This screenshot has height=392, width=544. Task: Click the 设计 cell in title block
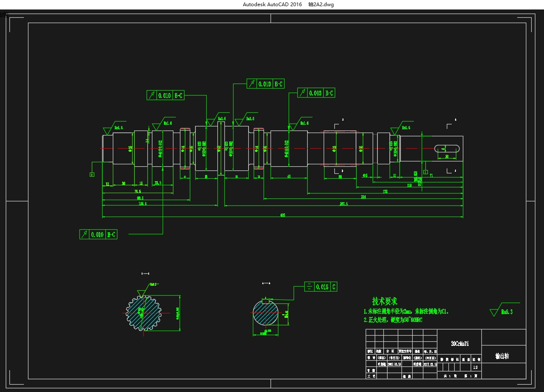(x=371, y=358)
